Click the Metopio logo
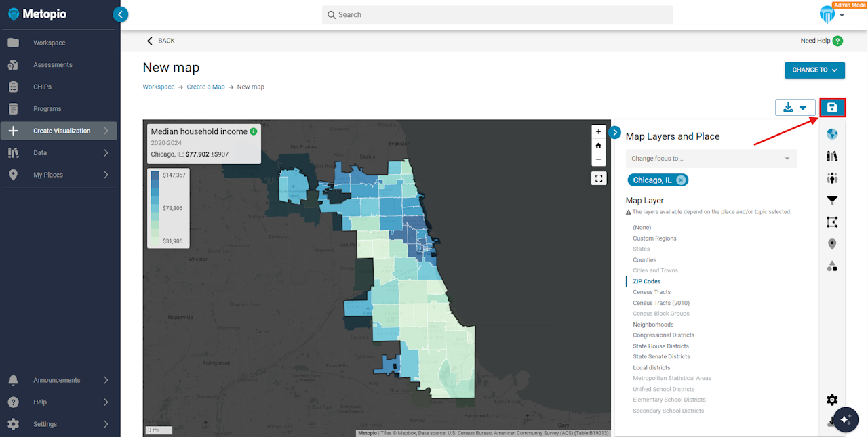868x437 pixels. 37,14
